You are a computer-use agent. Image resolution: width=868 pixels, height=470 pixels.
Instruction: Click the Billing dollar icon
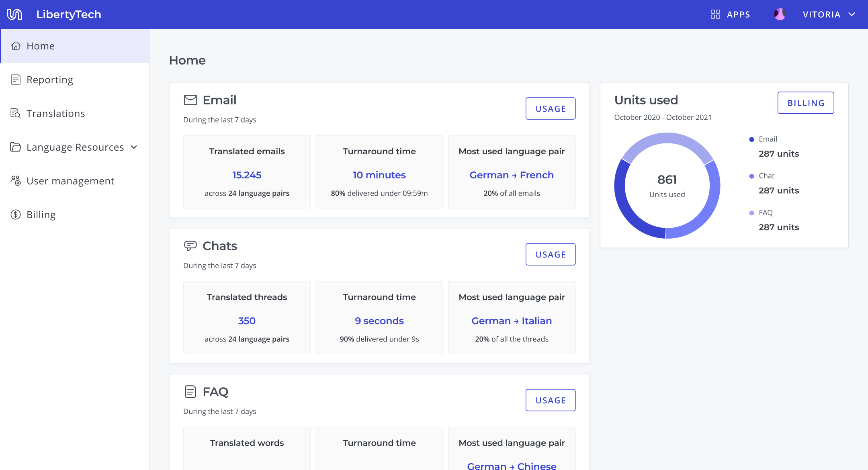click(x=16, y=215)
